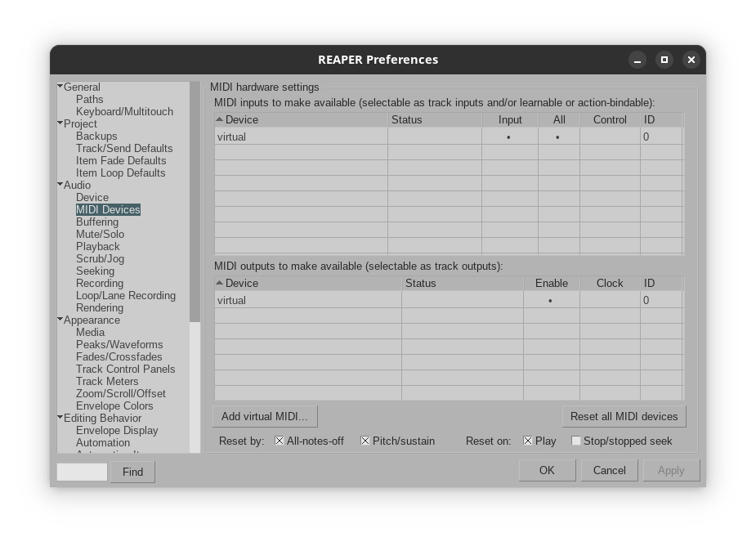Toggle Input dot for virtual MIDI input
Viewport: 756px width, 542px height.
(x=508, y=137)
